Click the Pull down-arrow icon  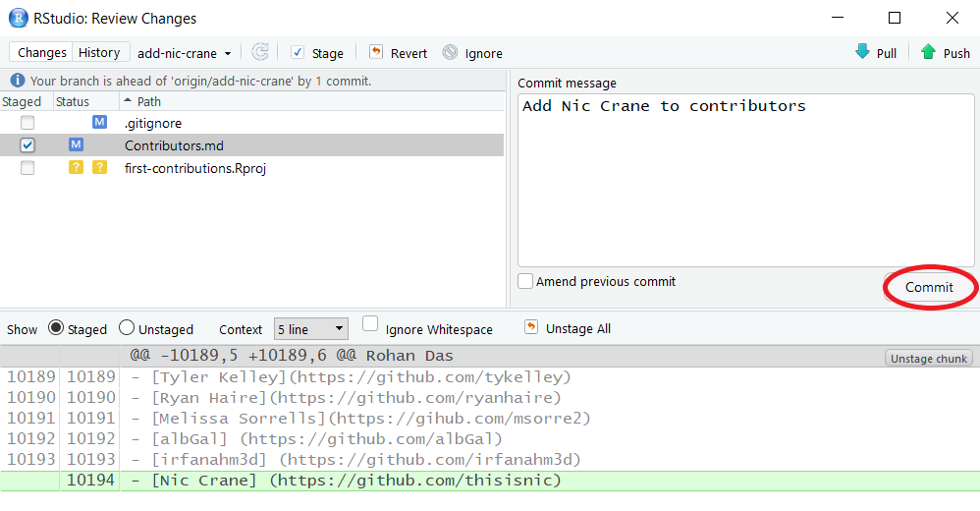tap(862, 52)
